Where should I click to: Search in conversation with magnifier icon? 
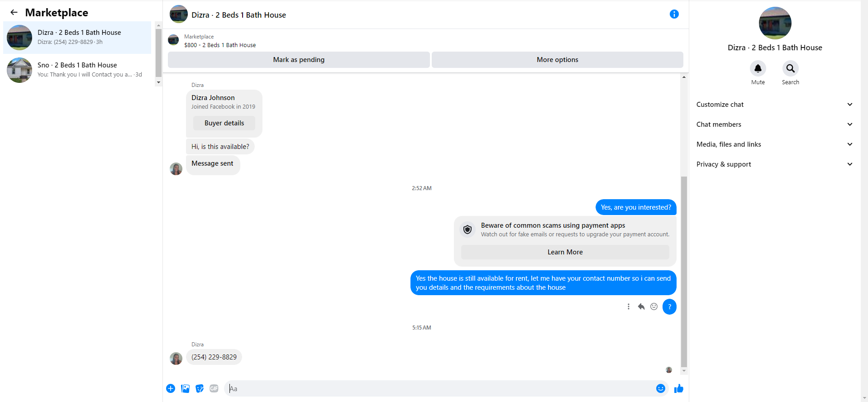[790, 68]
